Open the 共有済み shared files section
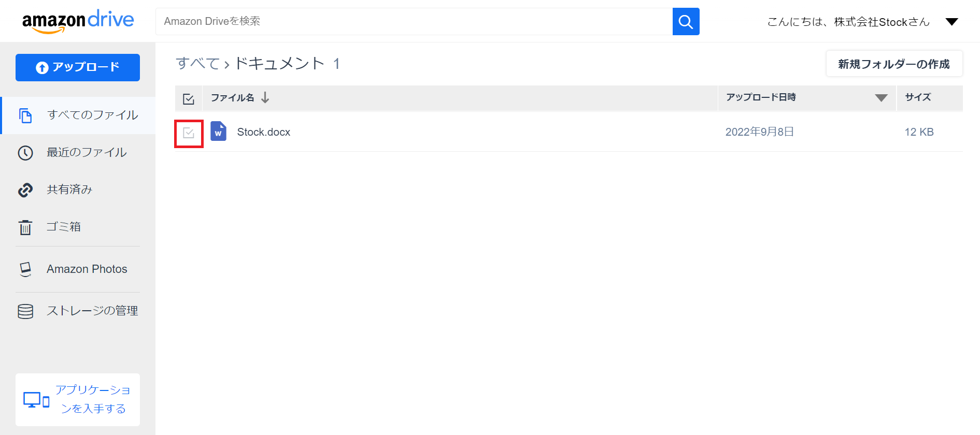This screenshot has width=980, height=435. pyautogui.click(x=69, y=190)
